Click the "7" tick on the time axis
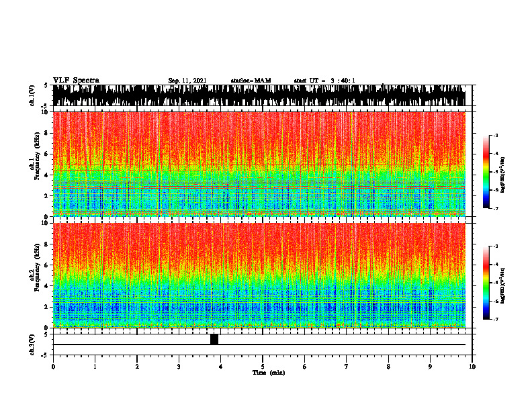Screen dimensions: 532x411 coord(347,367)
